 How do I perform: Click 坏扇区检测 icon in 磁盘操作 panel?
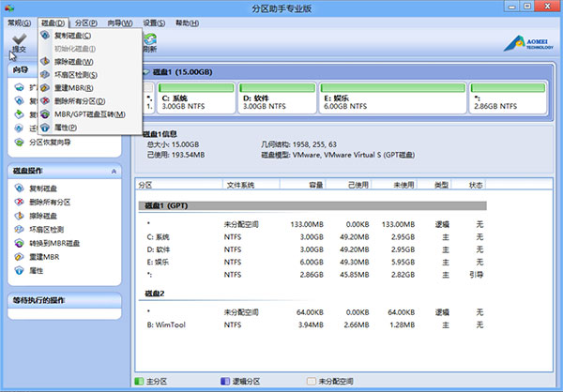pos(21,229)
